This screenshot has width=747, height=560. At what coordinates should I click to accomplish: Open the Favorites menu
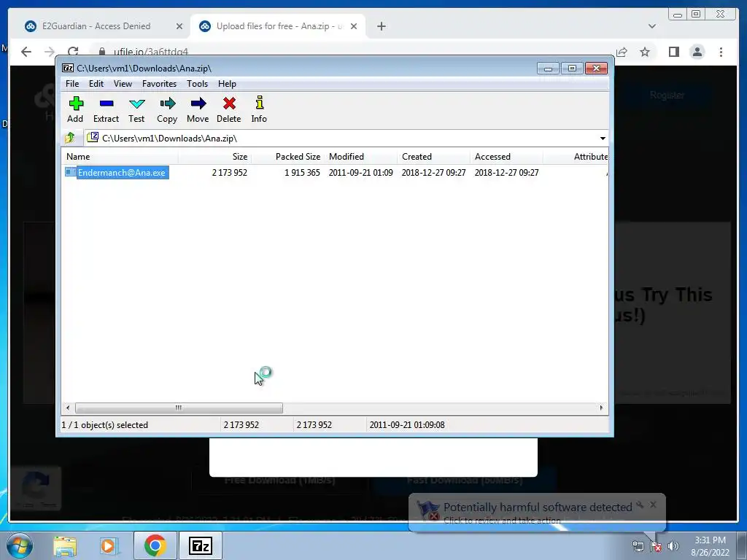pos(159,84)
